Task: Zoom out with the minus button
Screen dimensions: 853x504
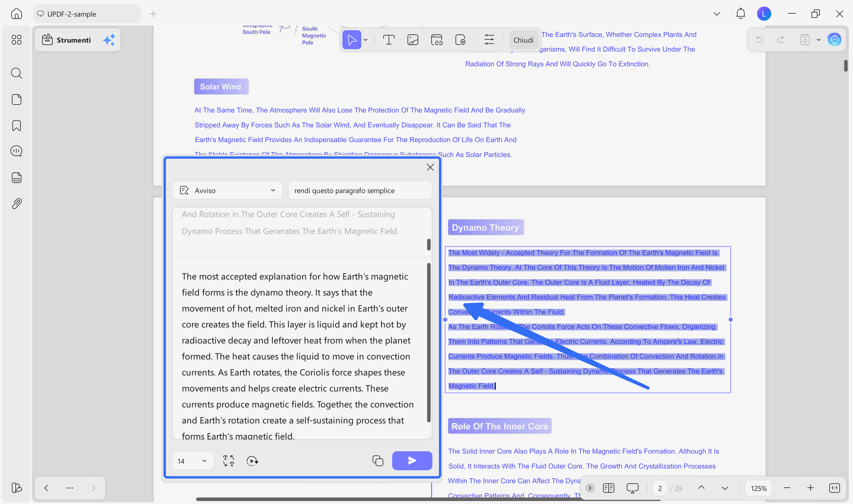Action: tap(787, 488)
